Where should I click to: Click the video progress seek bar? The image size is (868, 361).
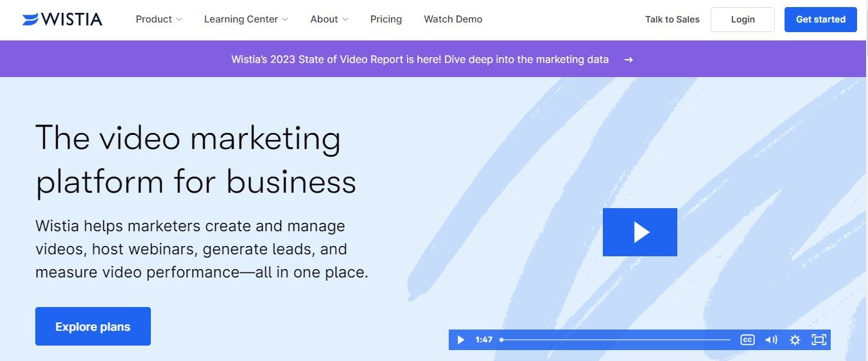click(x=615, y=340)
